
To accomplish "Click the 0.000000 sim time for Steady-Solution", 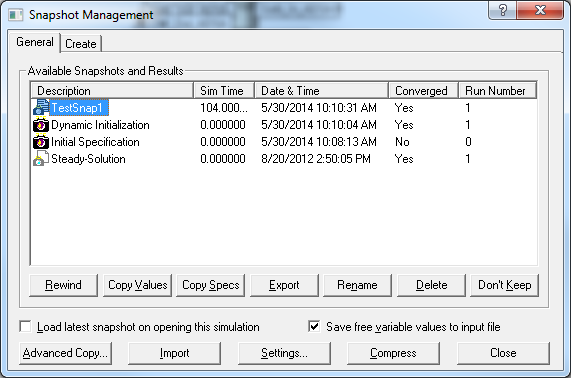I will [223, 159].
